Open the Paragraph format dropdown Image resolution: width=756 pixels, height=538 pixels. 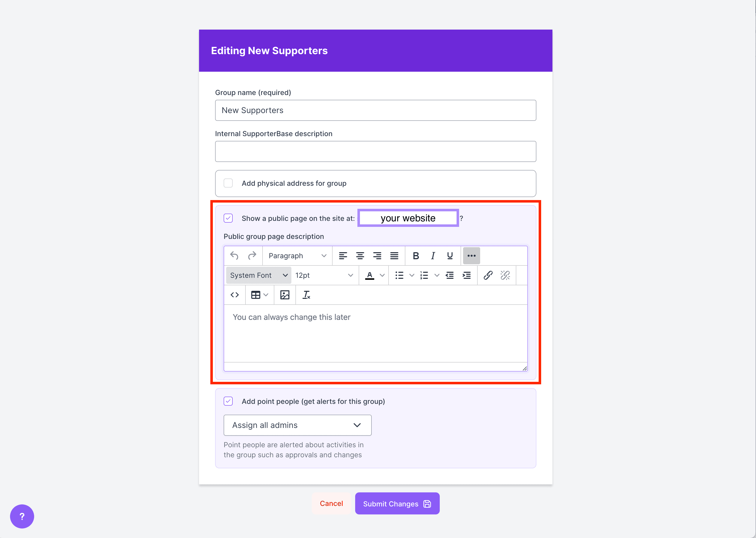click(297, 256)
